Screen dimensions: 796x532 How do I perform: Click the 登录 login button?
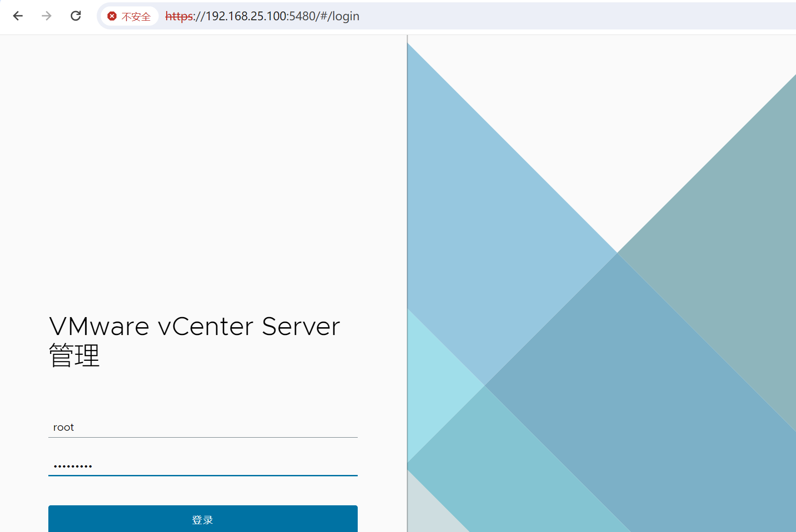coord(203,519)
